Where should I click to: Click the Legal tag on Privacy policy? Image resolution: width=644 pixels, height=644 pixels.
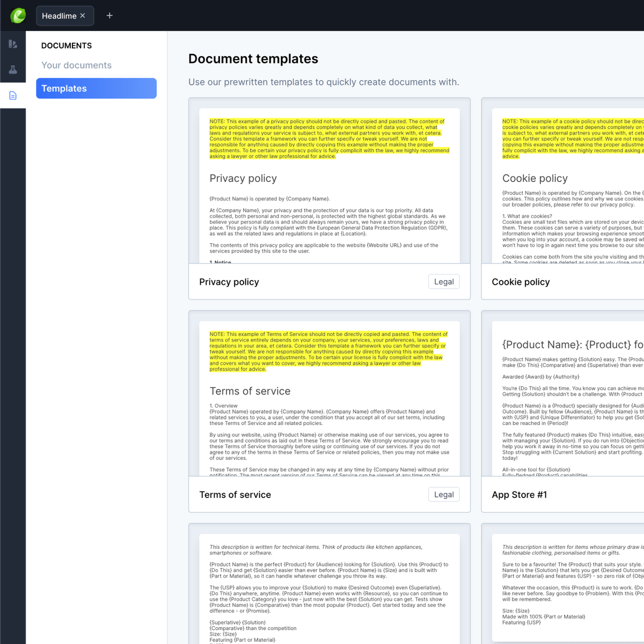click(x=444, y=282)
